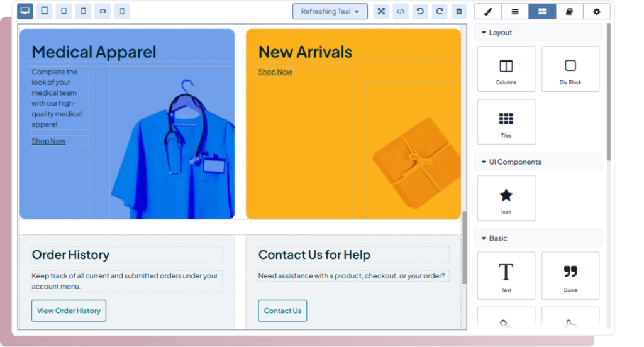Open the Refreshing Teal theme dropdown

[330, 11]
